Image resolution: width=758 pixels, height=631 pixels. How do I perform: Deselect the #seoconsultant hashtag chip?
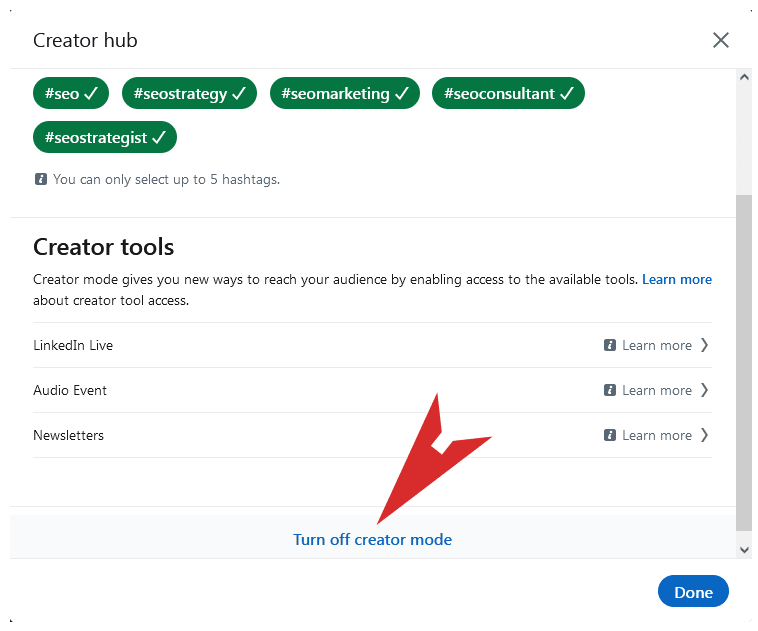[508, 93]
